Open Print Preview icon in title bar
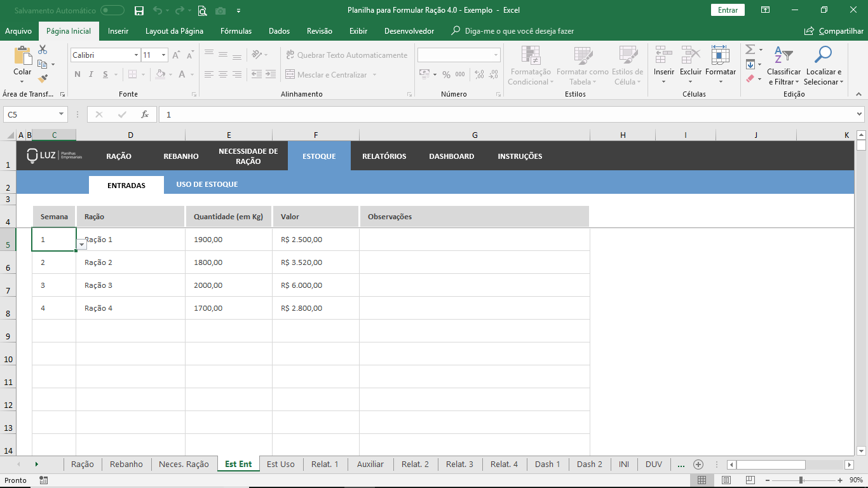The height and width of the screenshot is (488, 868). (x=202, y=10)
